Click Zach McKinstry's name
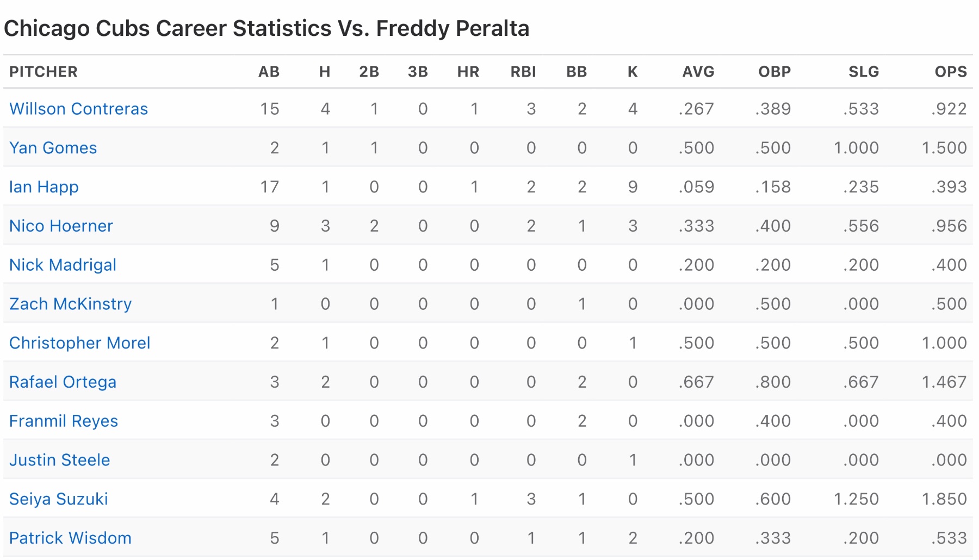The height and width of the screenshot is (560, 979). pos(70,304)
